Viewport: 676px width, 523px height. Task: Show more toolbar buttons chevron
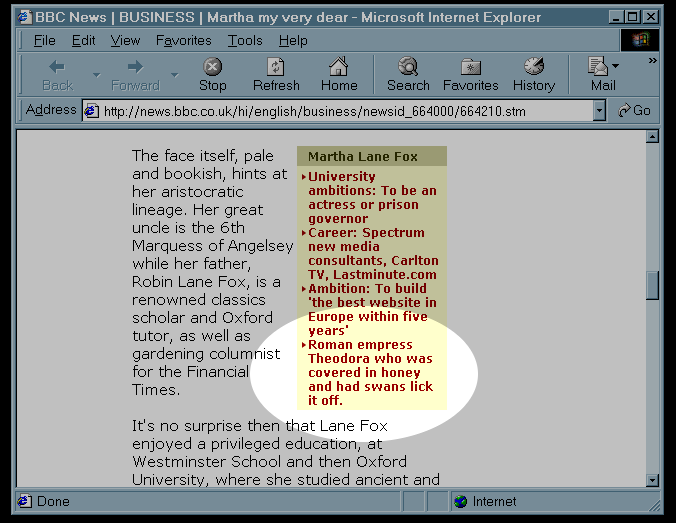[x=653, y=61]
